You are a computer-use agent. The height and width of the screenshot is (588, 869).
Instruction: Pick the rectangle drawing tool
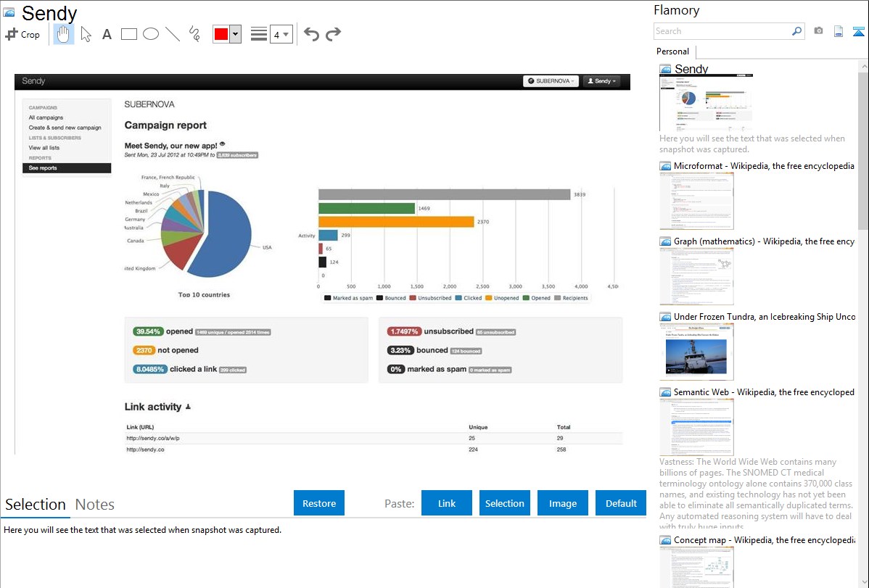pos(128,34)
